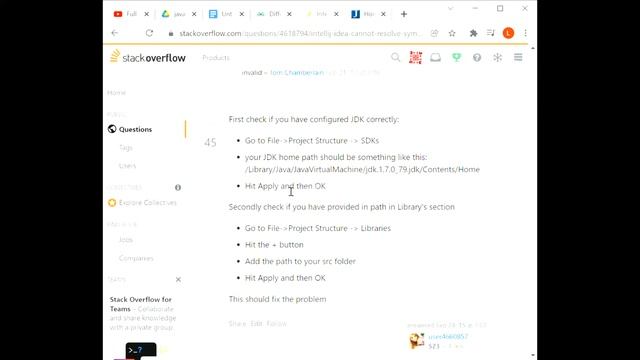Open the red pixelated user avatar

[416, 58]
